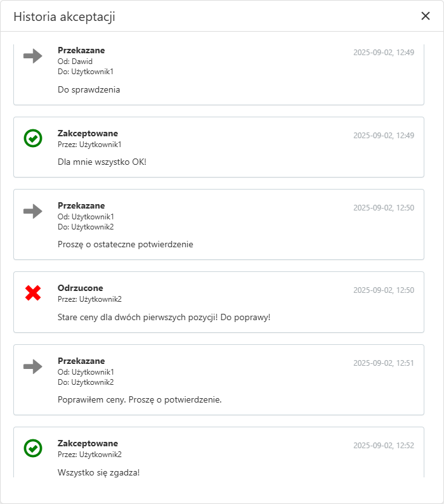
Task: Click the red X Odrzucone icon
Action: pos(33,293)
